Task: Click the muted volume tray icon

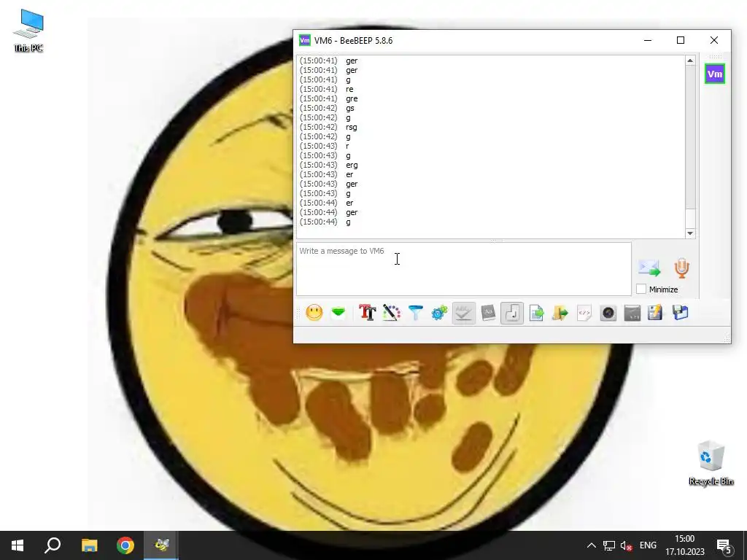Action: 627,545
